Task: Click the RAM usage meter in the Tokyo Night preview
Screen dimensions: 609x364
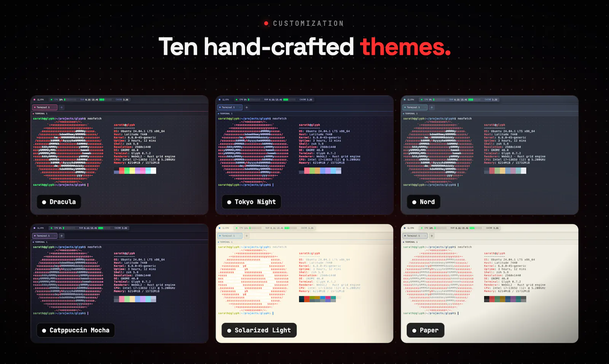Action: click(280, 100)
